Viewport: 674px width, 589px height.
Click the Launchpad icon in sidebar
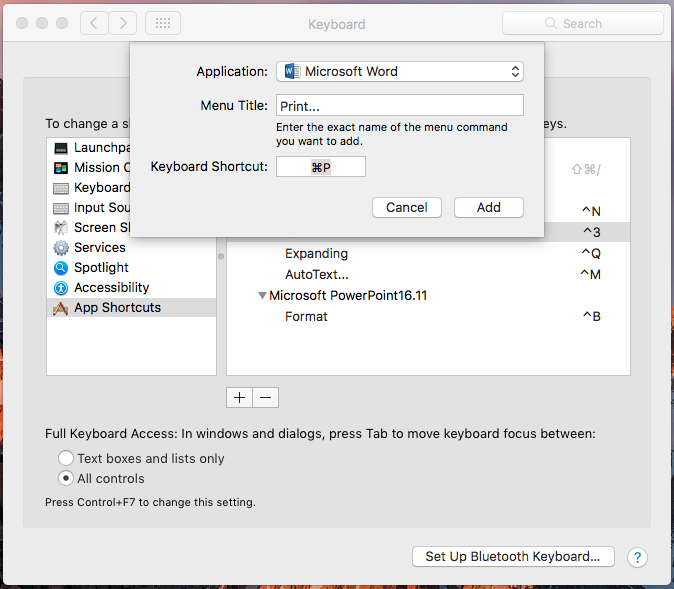[x=61, y=148]
